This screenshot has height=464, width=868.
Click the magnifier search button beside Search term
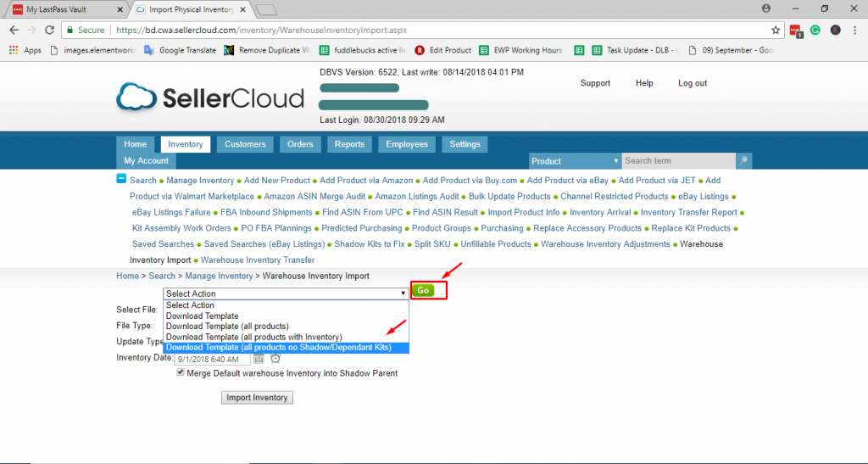(743, 160)
